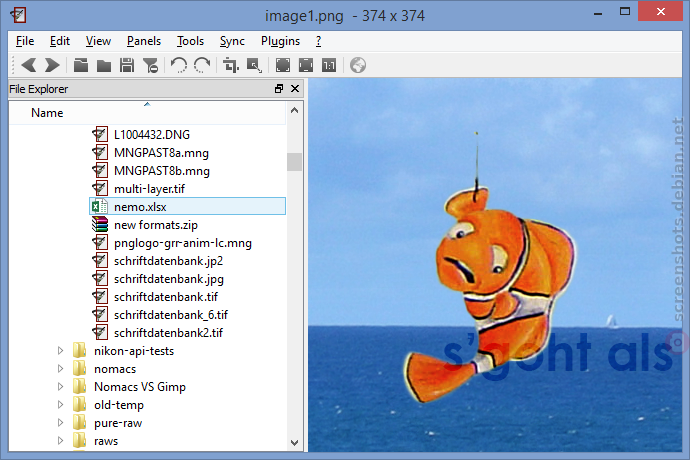690x460 pixels.
Task: Rotate image counter-clockwise
Action: (x=179, y=65)
